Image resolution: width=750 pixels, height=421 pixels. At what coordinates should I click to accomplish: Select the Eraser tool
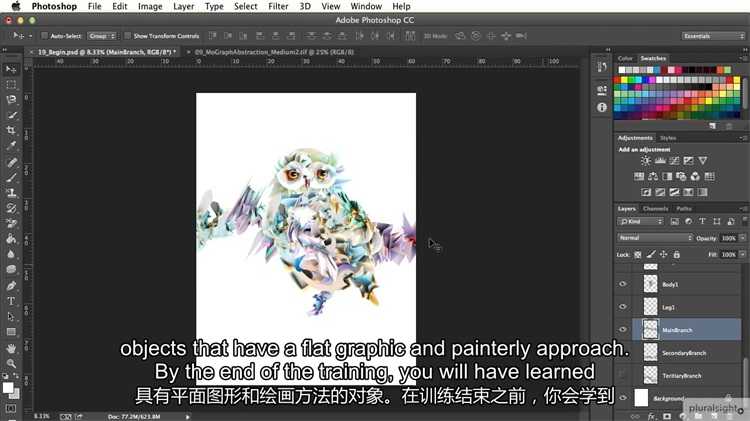click(11, 223)
